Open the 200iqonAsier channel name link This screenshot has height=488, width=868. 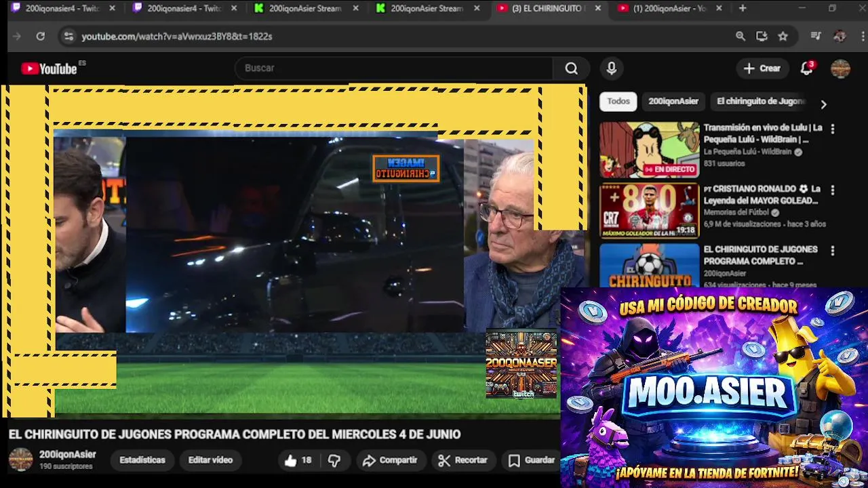[68, 455]
